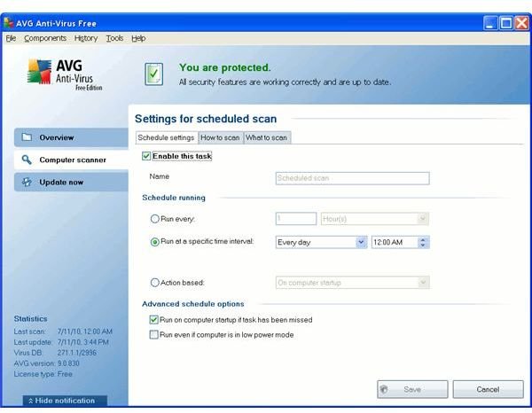
Task: Open the On computer startup dropdown
Action: 353,283
